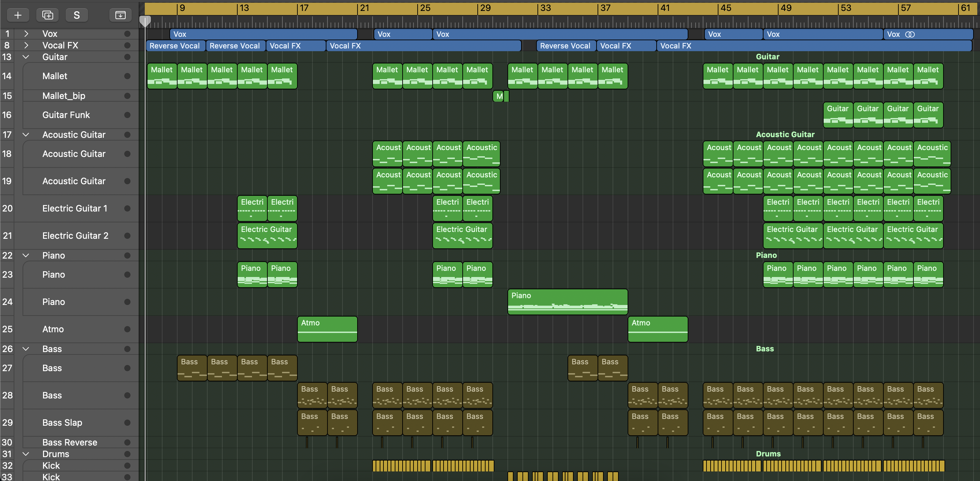Select first Guitar region on Guitar Funk track

click(x=838, y=115)
